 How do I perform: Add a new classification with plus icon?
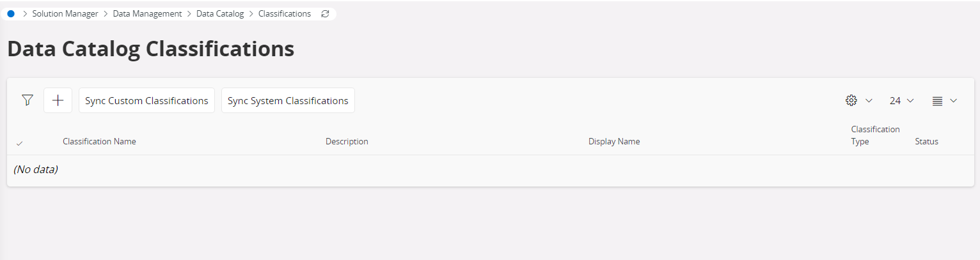[x=58, y=100]
